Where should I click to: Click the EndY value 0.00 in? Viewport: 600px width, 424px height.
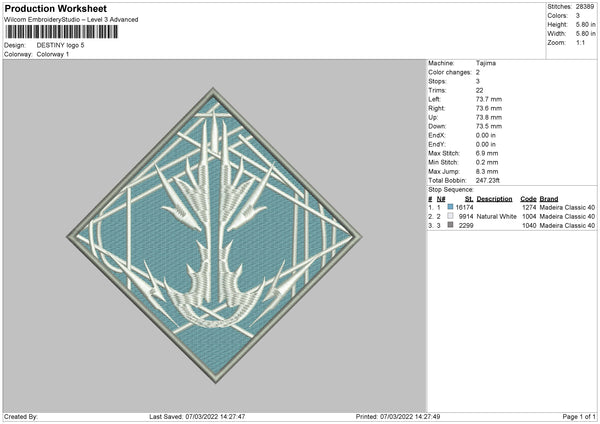pyautogui.click(x=486, y=145)
